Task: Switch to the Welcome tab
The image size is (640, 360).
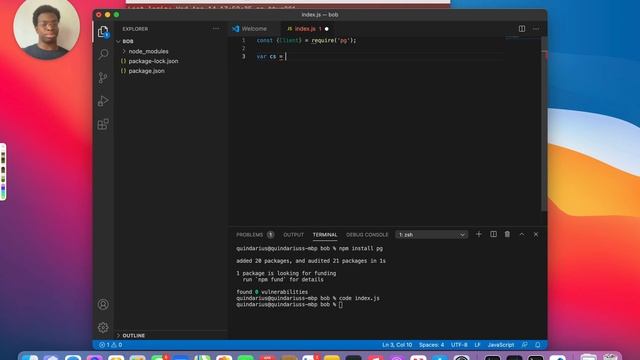Action: pos(254,29)
